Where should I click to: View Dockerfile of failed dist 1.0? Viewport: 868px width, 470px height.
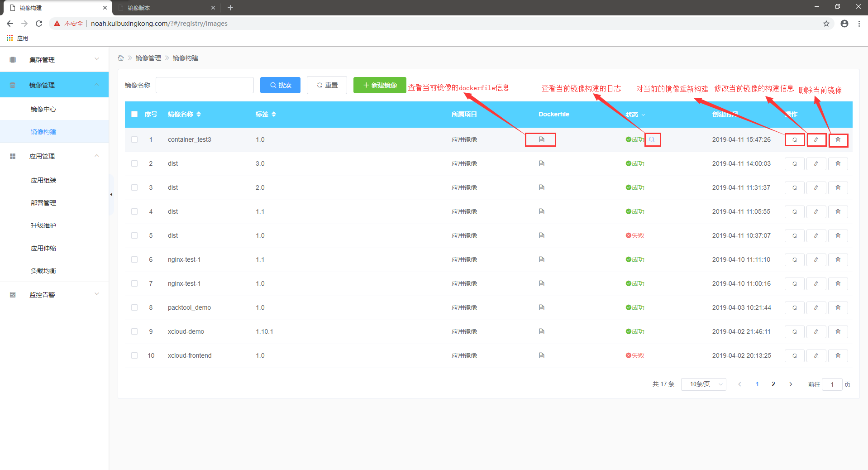coord(541,235)
